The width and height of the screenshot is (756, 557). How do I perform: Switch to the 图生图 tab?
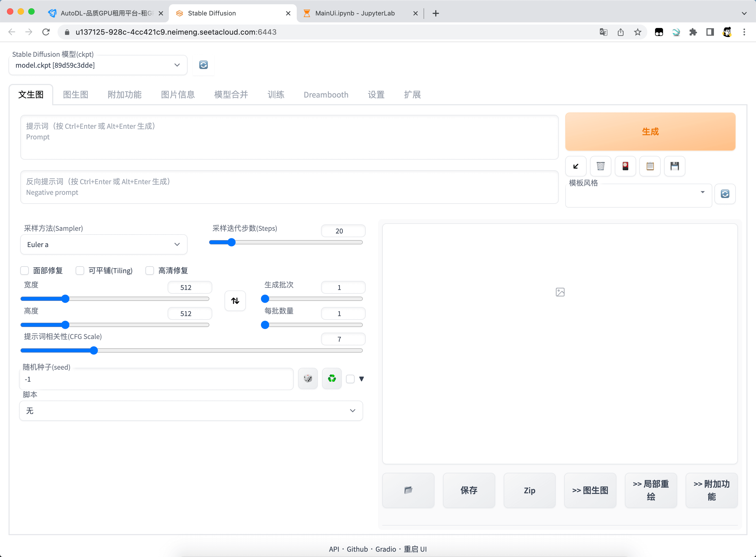[x=75, y=95]
